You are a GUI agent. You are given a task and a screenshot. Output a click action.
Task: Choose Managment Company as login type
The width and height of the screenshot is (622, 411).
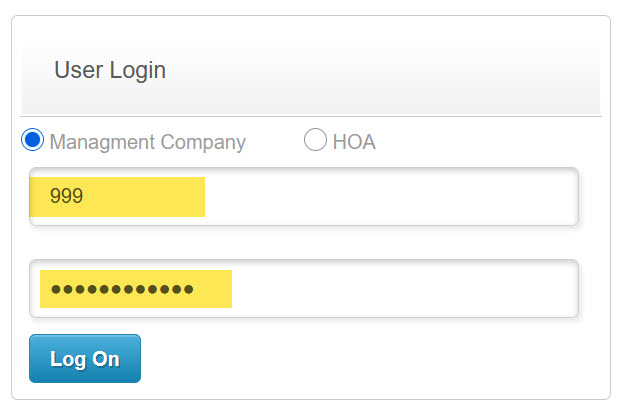33,141
